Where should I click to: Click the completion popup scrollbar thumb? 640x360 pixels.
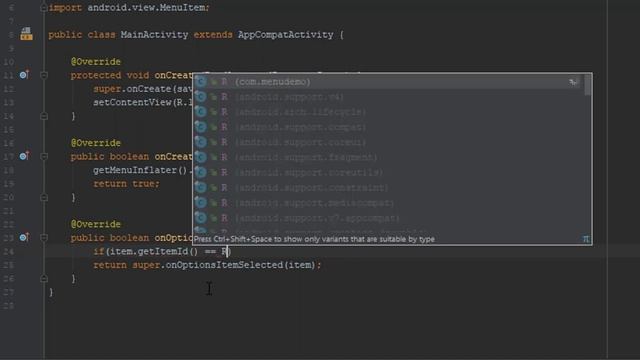click(x=588, y=85)
